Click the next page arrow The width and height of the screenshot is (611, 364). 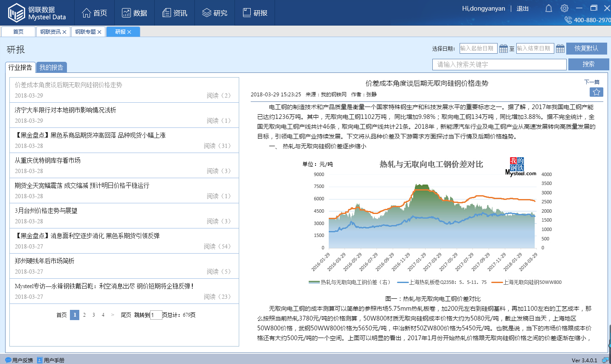point(113,315)
